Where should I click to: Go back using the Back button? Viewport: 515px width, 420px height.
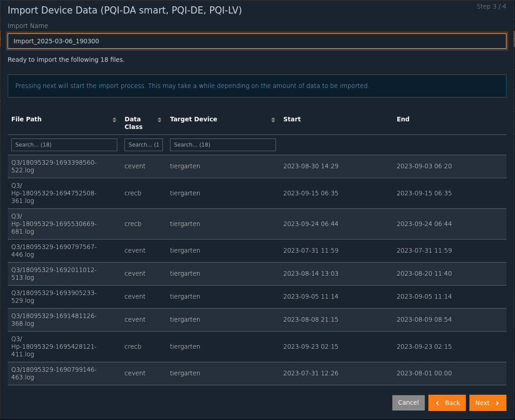(447, 402)
